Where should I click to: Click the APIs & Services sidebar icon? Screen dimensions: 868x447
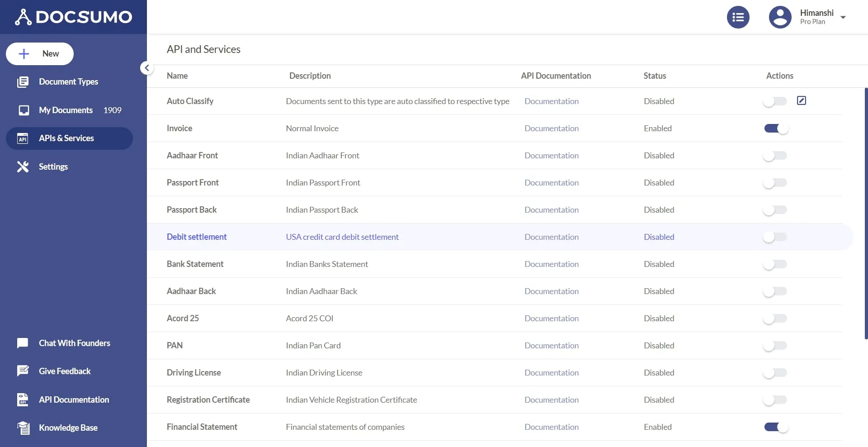pyautogui.click(x=23, y=138)
